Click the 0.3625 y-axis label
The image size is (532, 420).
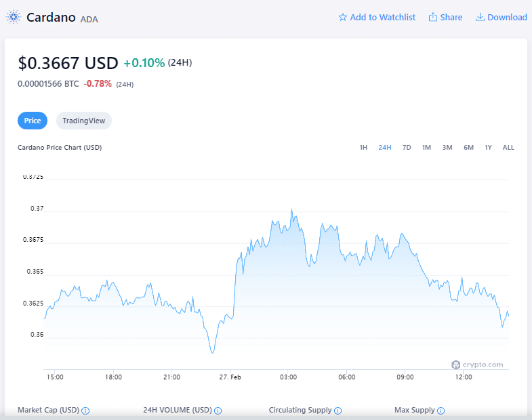tap(33, 303)
